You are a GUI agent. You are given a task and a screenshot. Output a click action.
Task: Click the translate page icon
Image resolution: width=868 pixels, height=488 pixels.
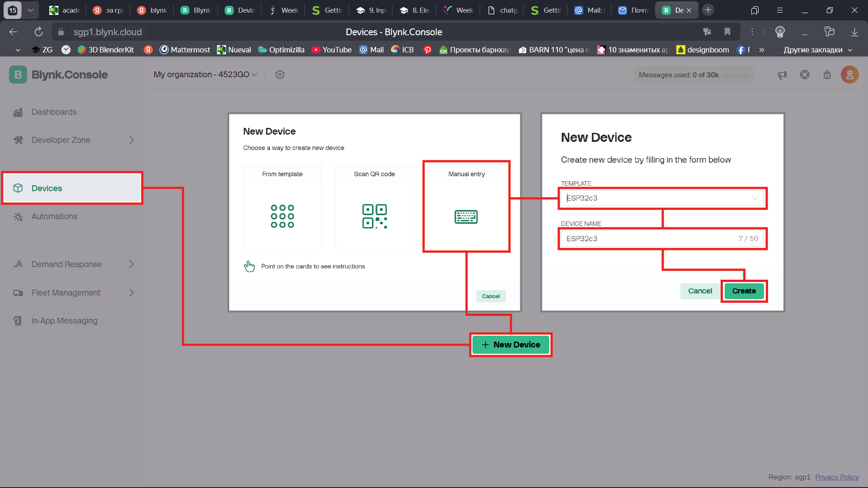tap(707, 32)
